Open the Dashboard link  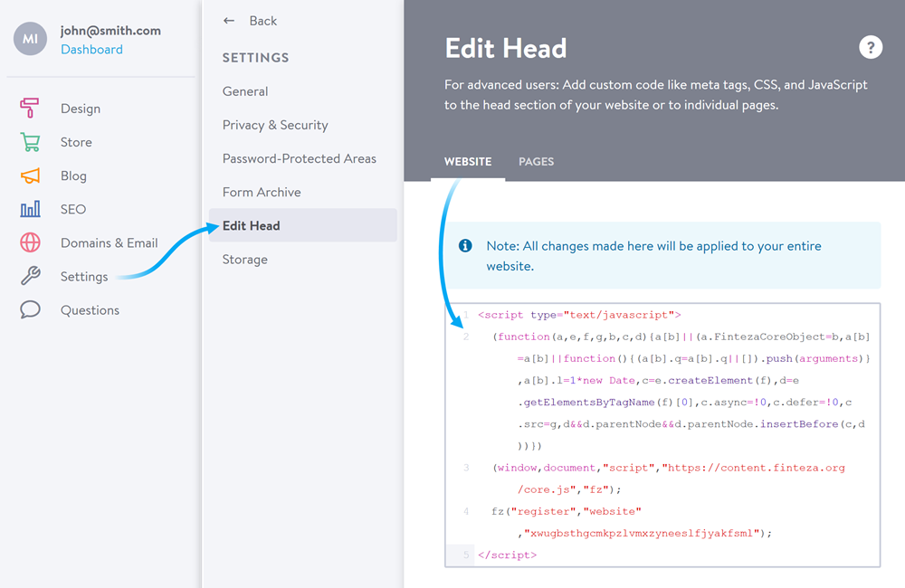coord(91,50)
